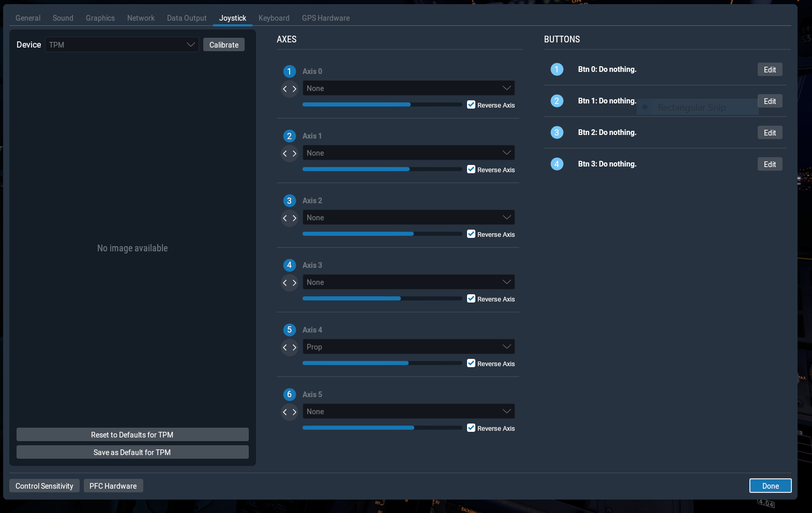The image size is (812, 513).
Task: Click the left arrow next to Axis 5
Action: click(x=285, y=412)
